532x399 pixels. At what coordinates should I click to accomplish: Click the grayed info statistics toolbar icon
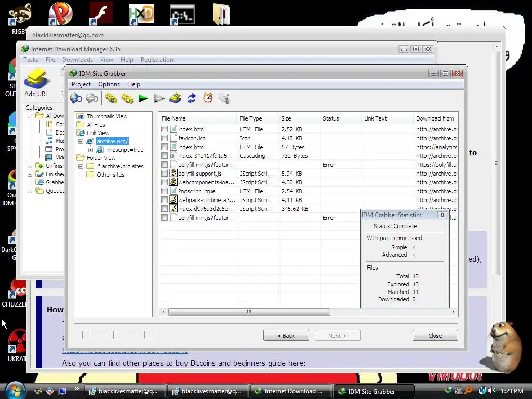[224, 98]
